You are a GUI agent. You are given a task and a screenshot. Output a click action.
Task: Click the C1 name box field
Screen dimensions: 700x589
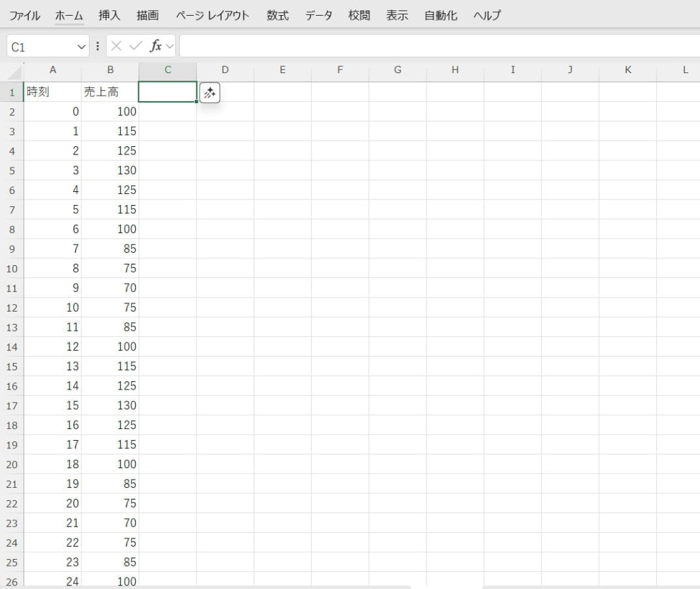[x=41, y=46]
